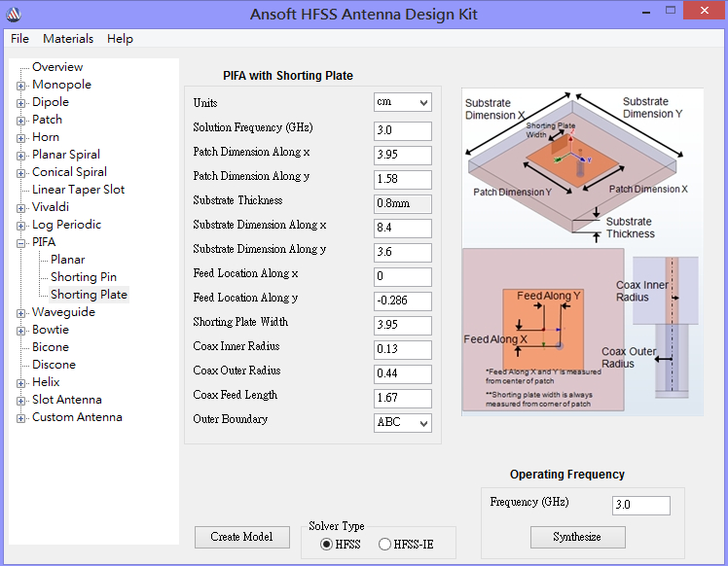Open the Outer Boundary dropdown

403,423
